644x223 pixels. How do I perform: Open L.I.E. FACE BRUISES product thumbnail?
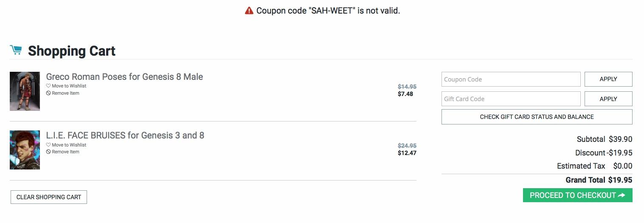coord(25,150)
